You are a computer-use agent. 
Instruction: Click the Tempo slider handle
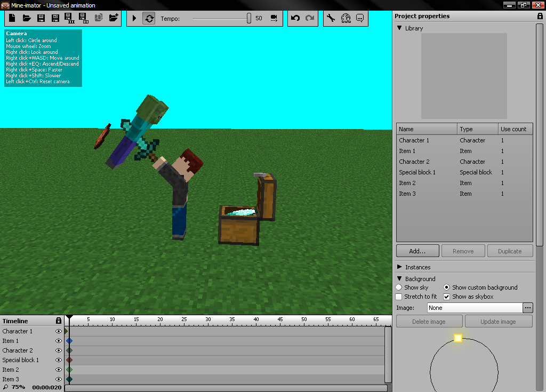coord(249,18)
